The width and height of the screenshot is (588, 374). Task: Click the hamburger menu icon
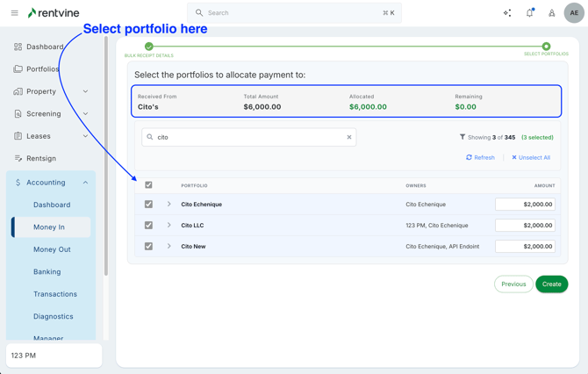[x=14, y=13]
